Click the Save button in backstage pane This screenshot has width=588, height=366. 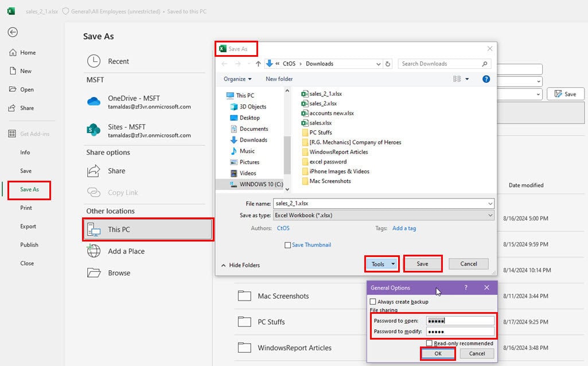(x=565, y=94)
